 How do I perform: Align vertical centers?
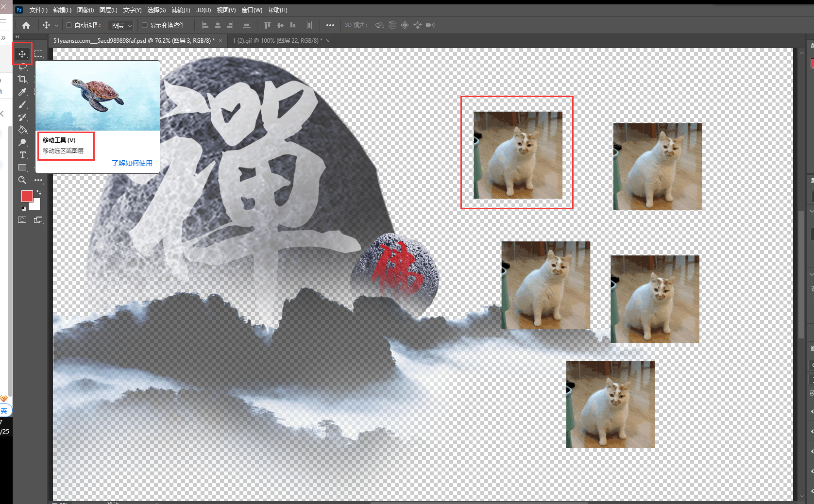pos(280,25)
